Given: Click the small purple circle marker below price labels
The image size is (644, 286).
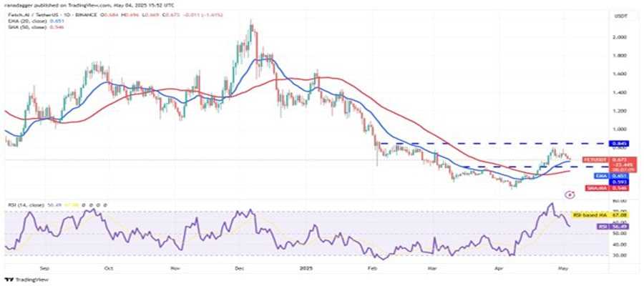Looking at the screenshot, I should (x=570, y=195).
